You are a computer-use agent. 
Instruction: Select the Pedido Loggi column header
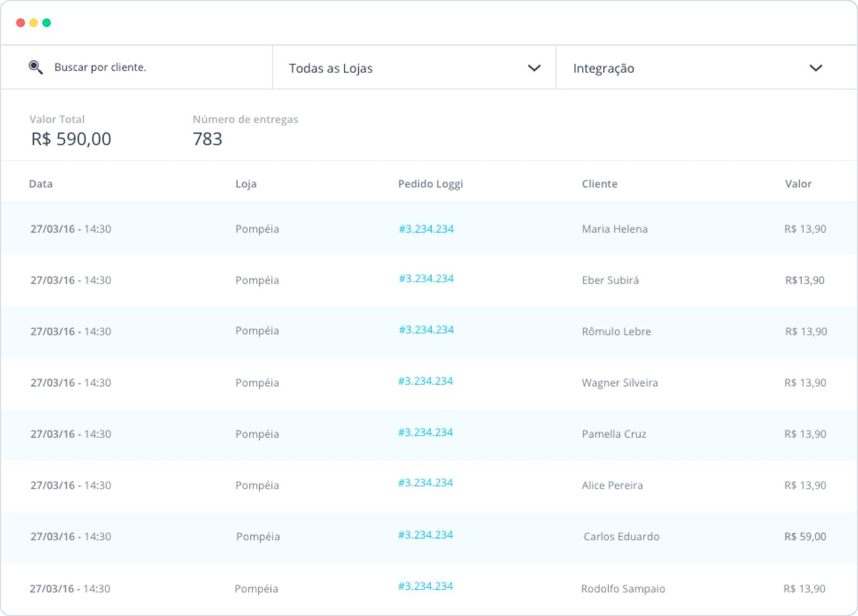431,184
